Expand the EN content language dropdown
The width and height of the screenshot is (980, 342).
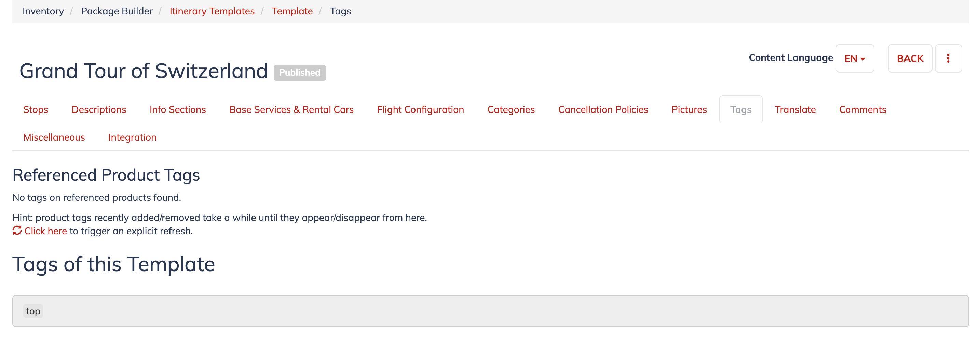[x=855, y=58]
